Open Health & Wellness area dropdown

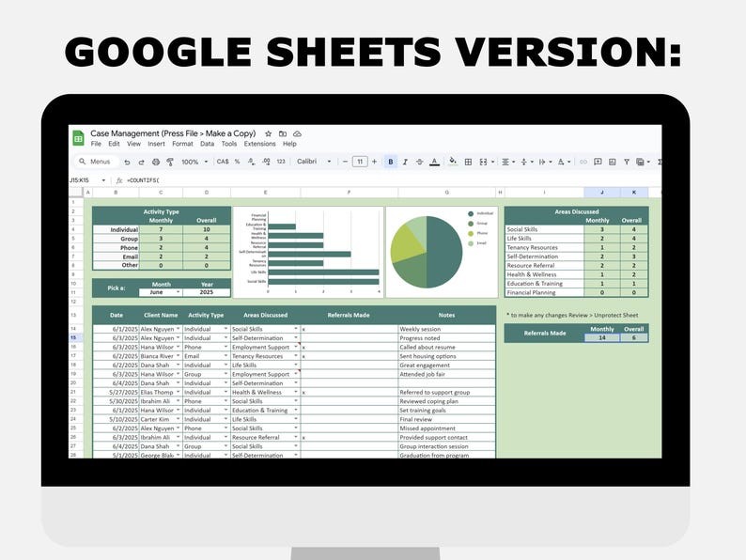[x=296, y=392]
